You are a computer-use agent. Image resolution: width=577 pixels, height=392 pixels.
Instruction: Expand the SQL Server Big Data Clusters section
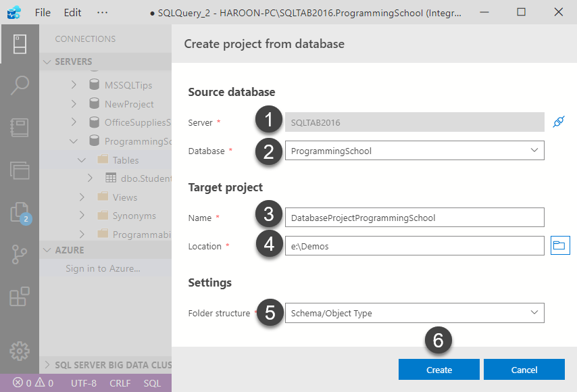pos(47,365)
